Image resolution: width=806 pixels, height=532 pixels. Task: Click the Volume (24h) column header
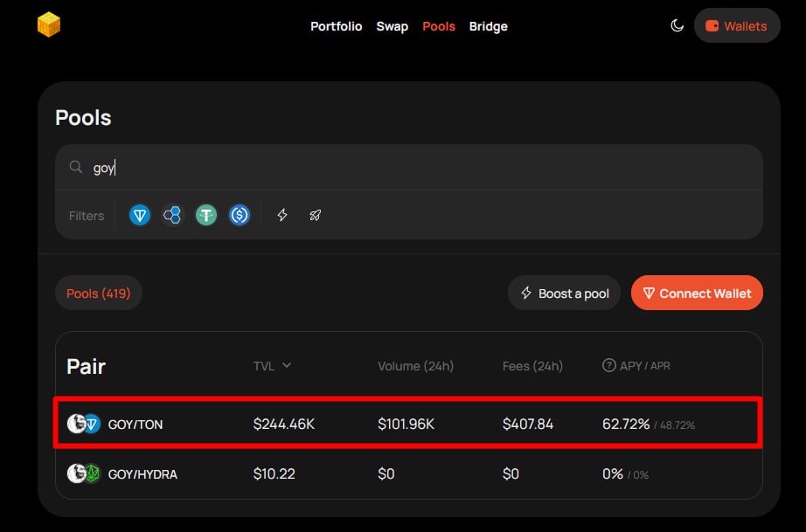[415, 366]
